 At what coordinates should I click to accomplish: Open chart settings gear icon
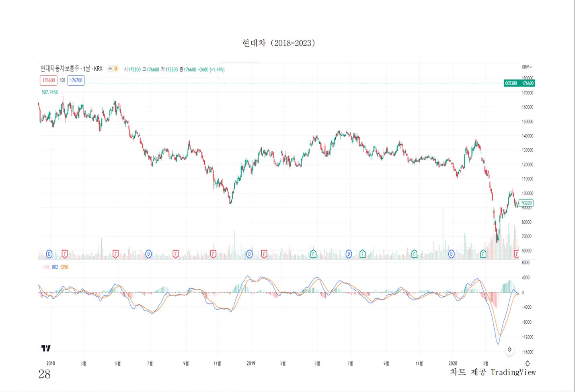528,363
